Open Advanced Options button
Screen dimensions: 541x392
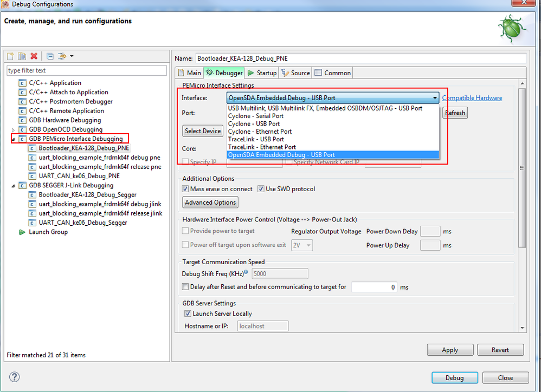pos(210,202)
